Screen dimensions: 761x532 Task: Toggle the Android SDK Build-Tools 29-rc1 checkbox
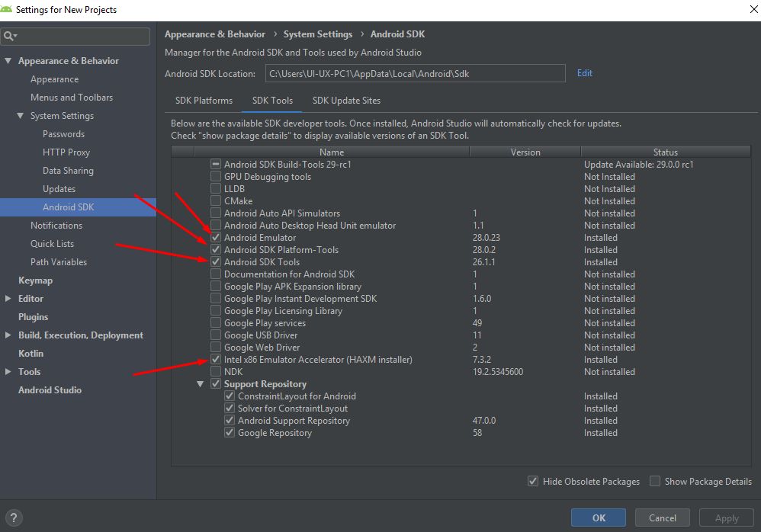pos(216,164)
